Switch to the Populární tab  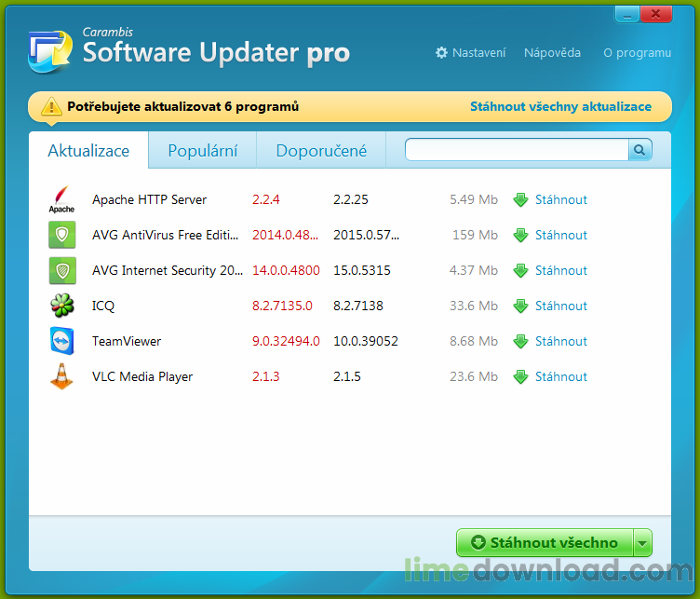point(202,151)
